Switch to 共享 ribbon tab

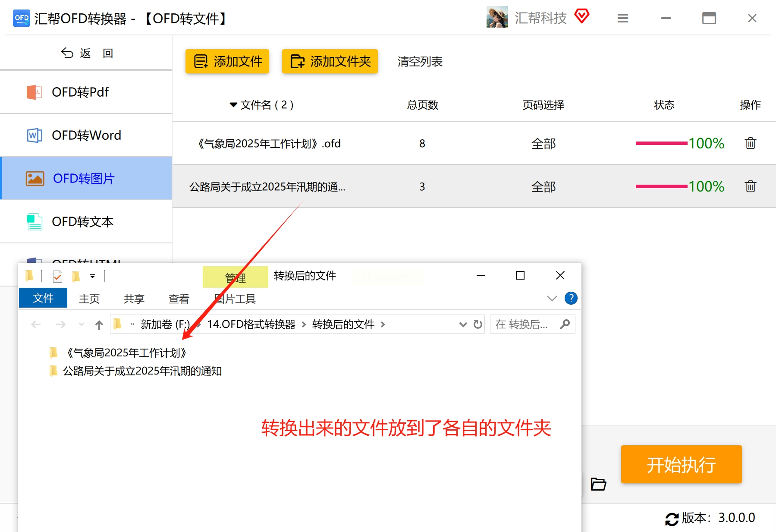click(x=134, y=299)
